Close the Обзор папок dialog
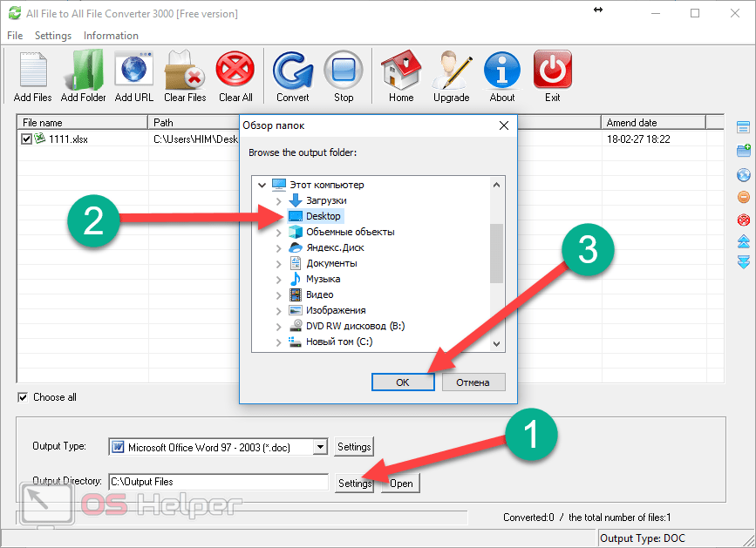756x548 pixels. [504, 125]
